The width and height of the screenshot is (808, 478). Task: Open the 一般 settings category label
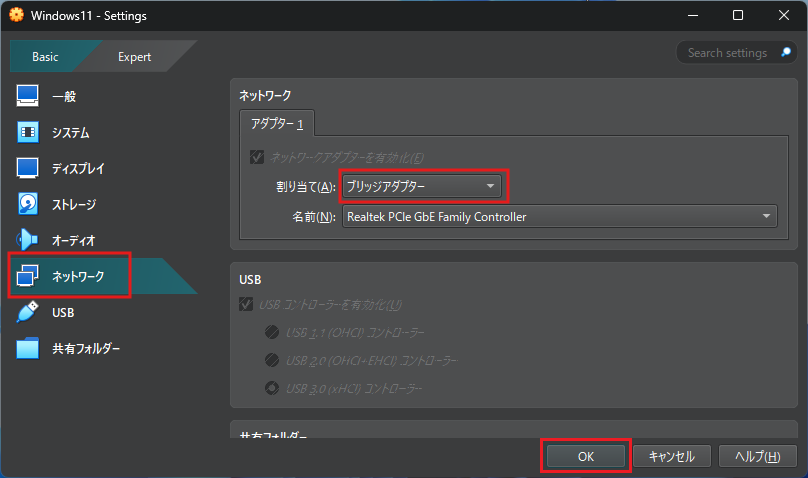pyautogui.click(x=64, y=96)
